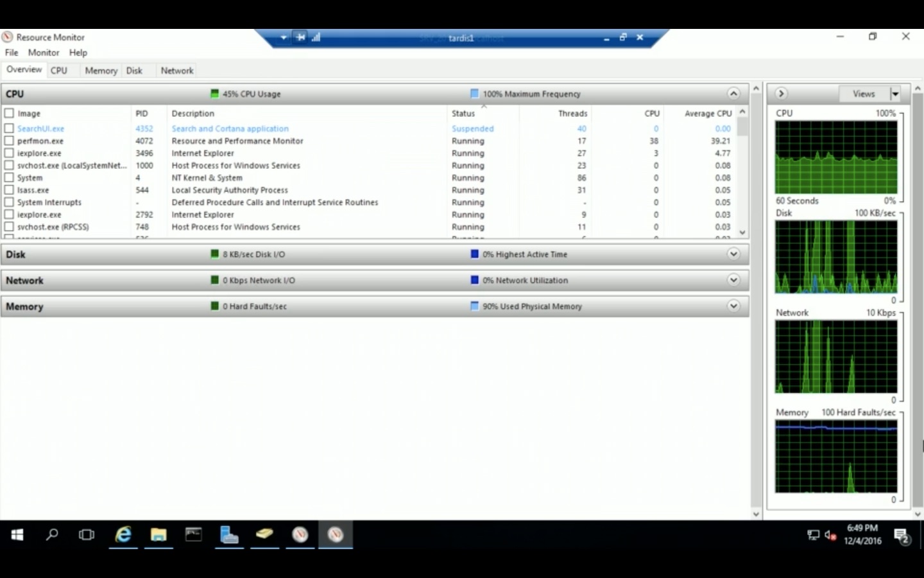The width and height of the screenshot is (924, 578).
Task: Check the Image column header checkbox
Action: tap(9, 112)
